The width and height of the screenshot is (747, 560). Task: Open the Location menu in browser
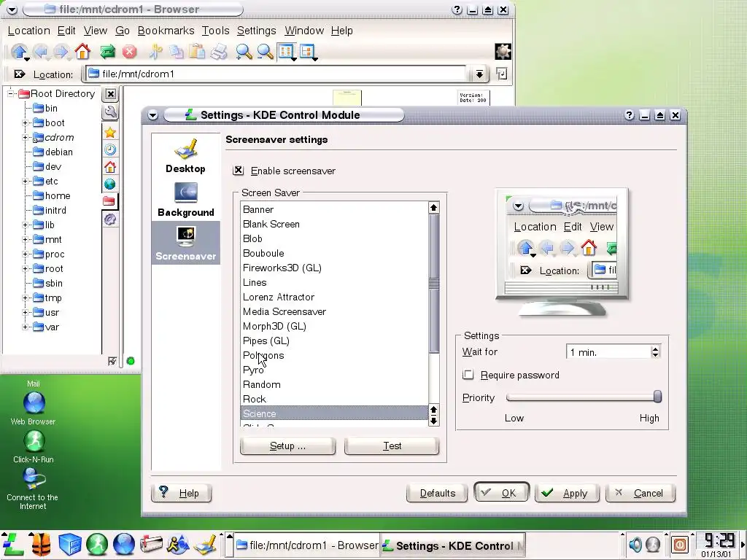29,31
